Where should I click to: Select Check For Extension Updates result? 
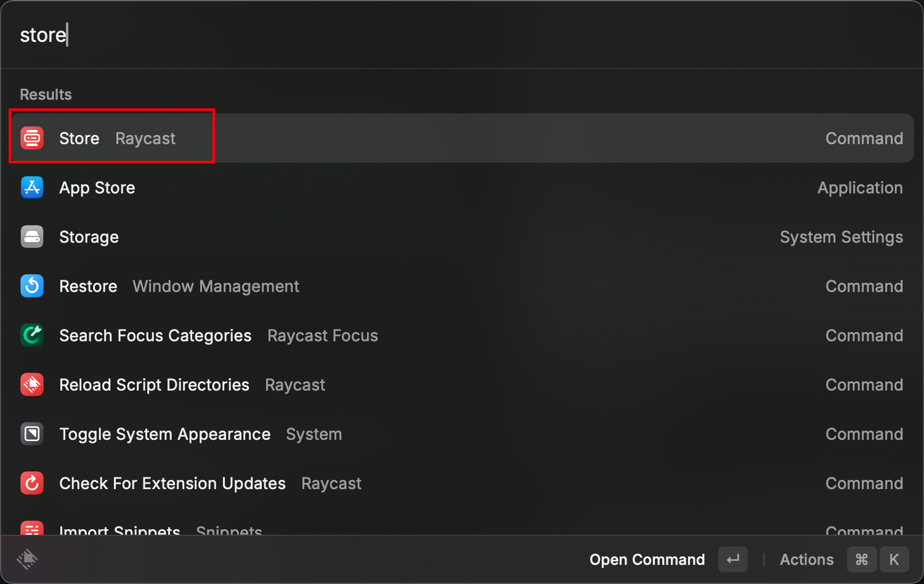point(462,483)
